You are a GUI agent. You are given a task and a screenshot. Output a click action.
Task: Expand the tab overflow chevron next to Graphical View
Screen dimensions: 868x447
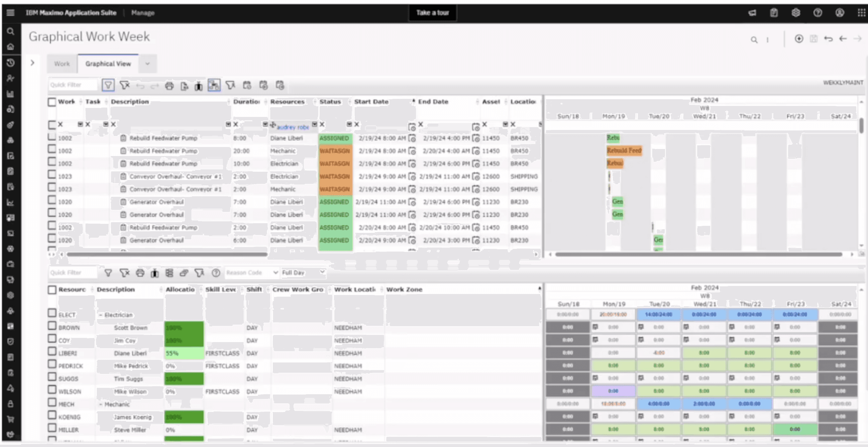click(147, 63)
